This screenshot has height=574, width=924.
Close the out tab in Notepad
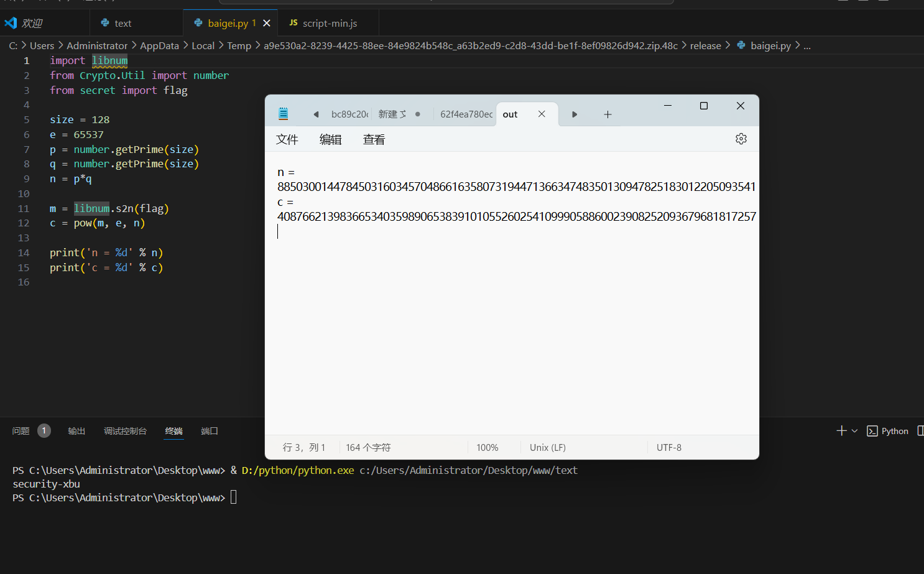tap(542, 114)
